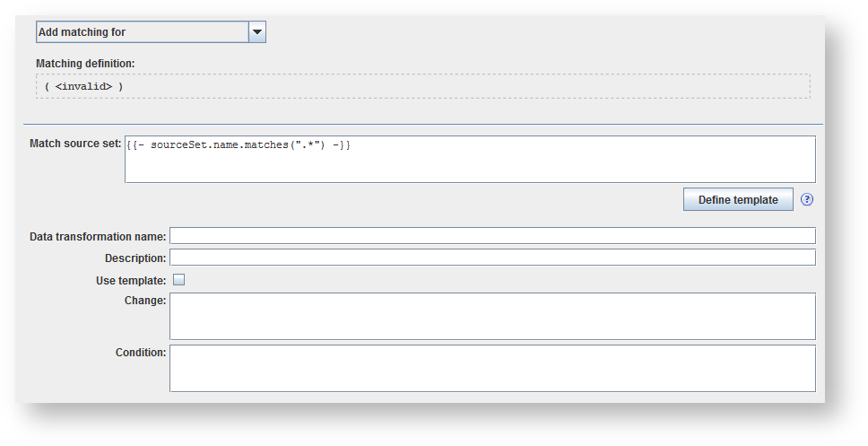This screenshot has width=868, height=446.
Task: Click the sourceSet.name.matches expression text
Action: 239,145
